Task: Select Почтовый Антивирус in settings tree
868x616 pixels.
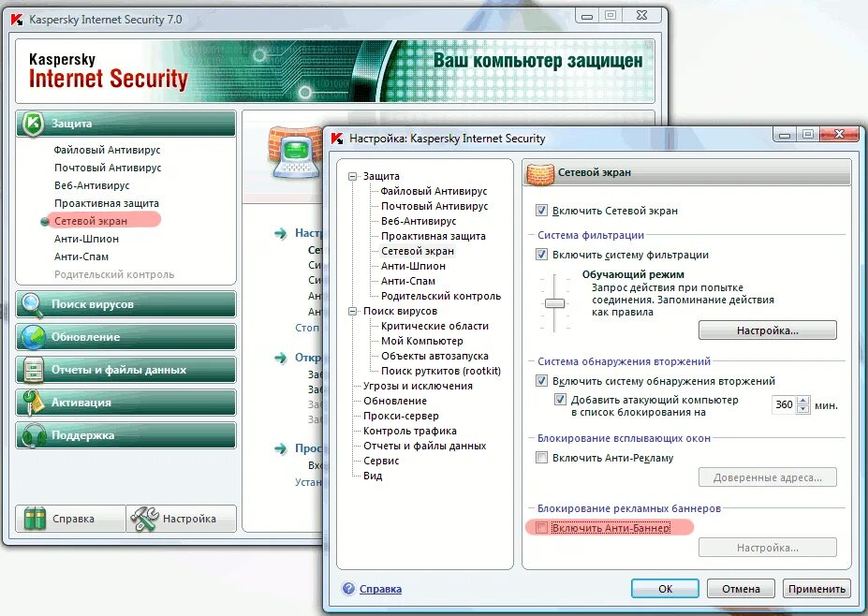Action: click(434, 206)
